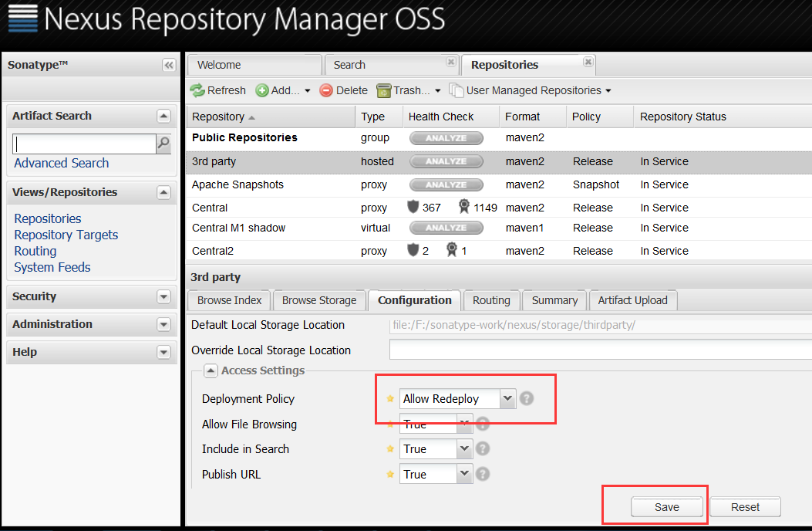Viewport: 812px width, 531px height.
Task: Focus the Artifact Search input field
Action: coord(84,144)
